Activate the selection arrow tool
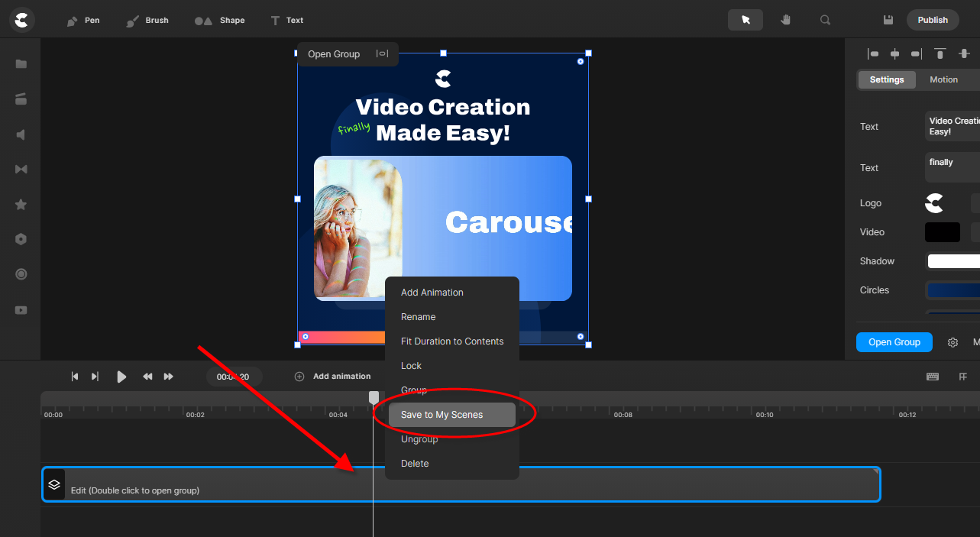 pyautogui.click(x=746, y=20)
